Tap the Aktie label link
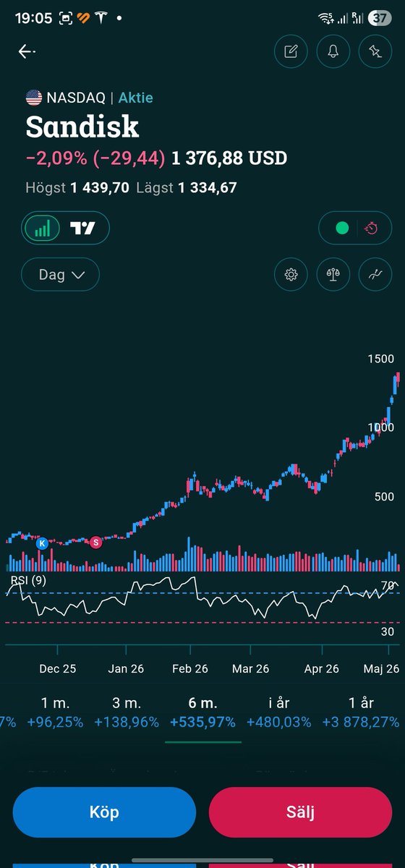Image resolution: width=405 pixels, height=868 pixels. (x=135, y=98)
